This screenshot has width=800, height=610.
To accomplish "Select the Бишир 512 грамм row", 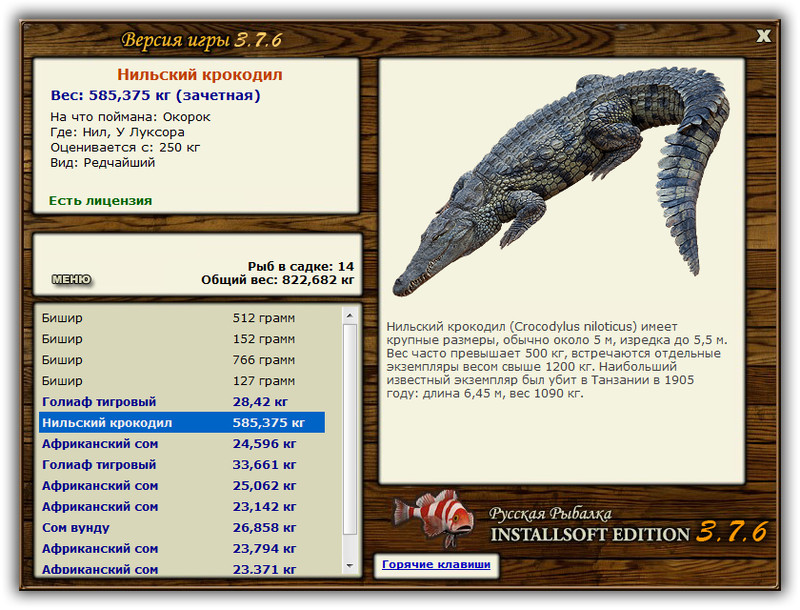I will [x=182, y=318].
